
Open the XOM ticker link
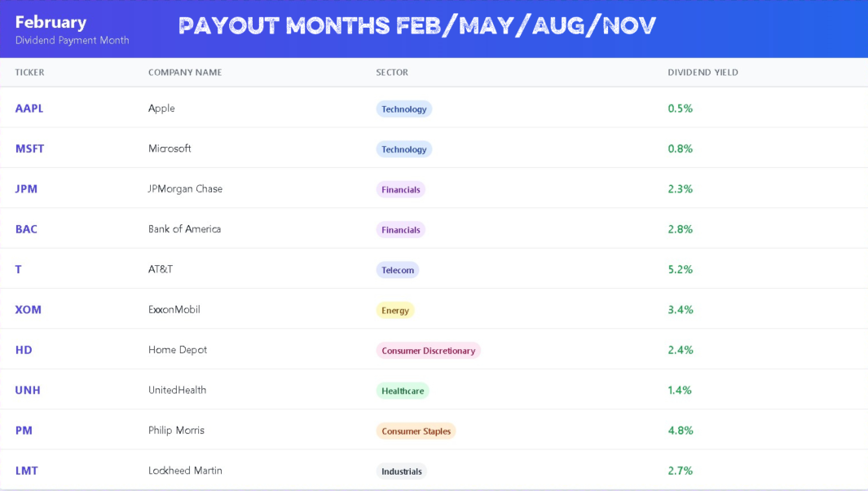click(28, 310)
